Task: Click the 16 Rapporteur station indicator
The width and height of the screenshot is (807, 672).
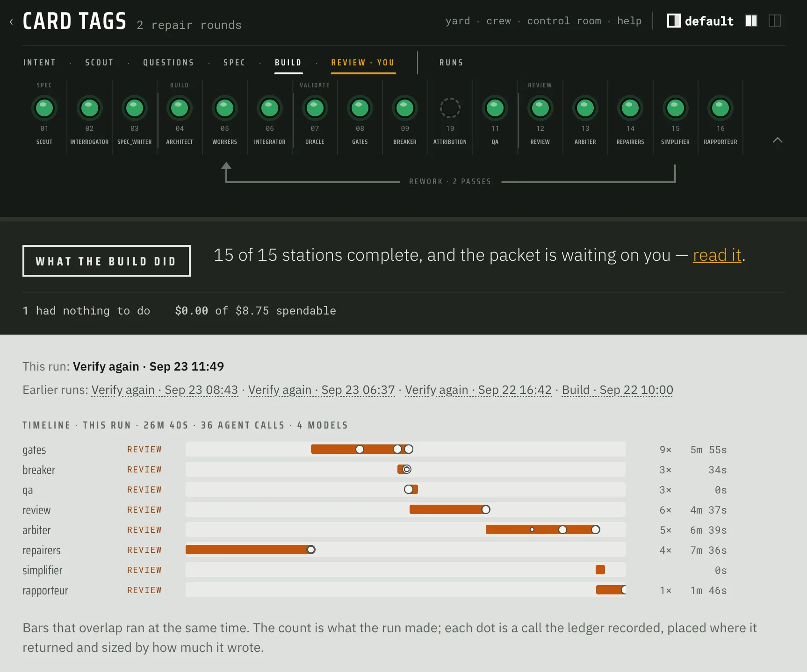Action: tap(721, 108)
